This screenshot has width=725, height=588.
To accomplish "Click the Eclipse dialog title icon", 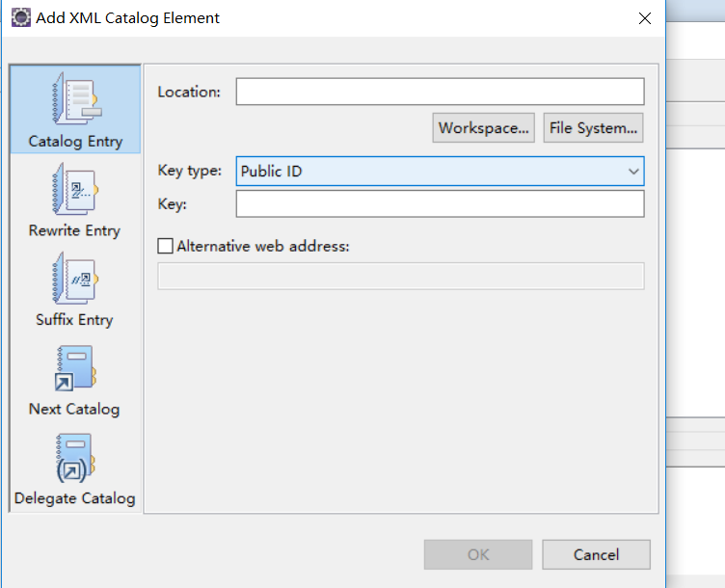I will tap(21, 17).
